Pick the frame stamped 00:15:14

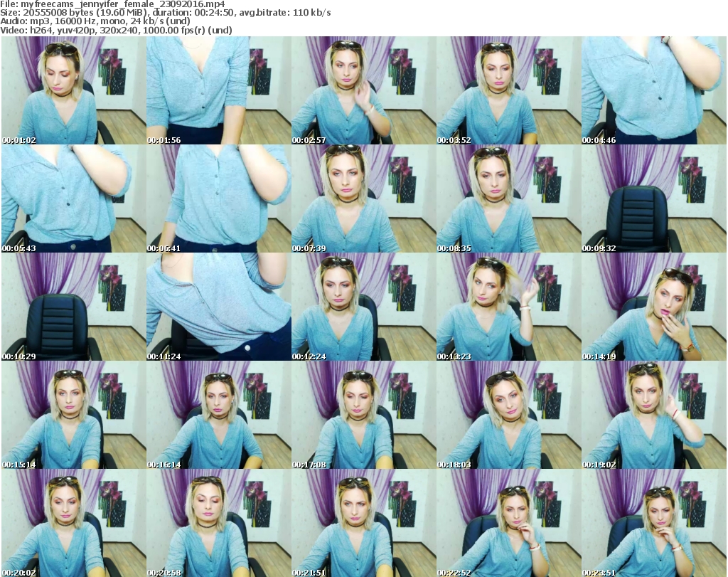[73, 415]
